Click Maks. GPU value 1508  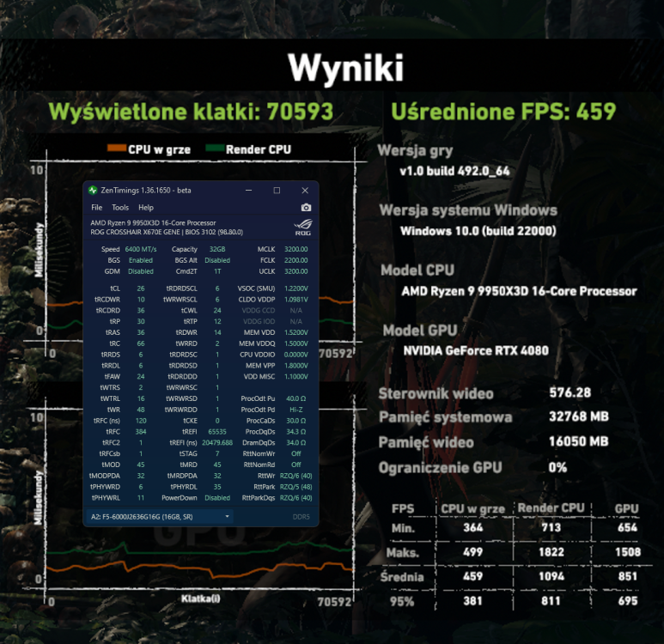click(628, 552)
